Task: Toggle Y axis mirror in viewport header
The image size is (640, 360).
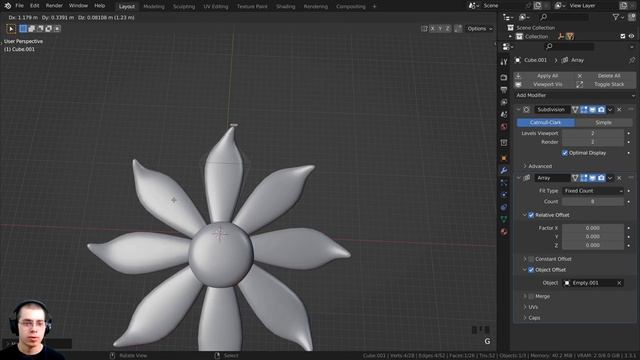Action: [440, 29]
